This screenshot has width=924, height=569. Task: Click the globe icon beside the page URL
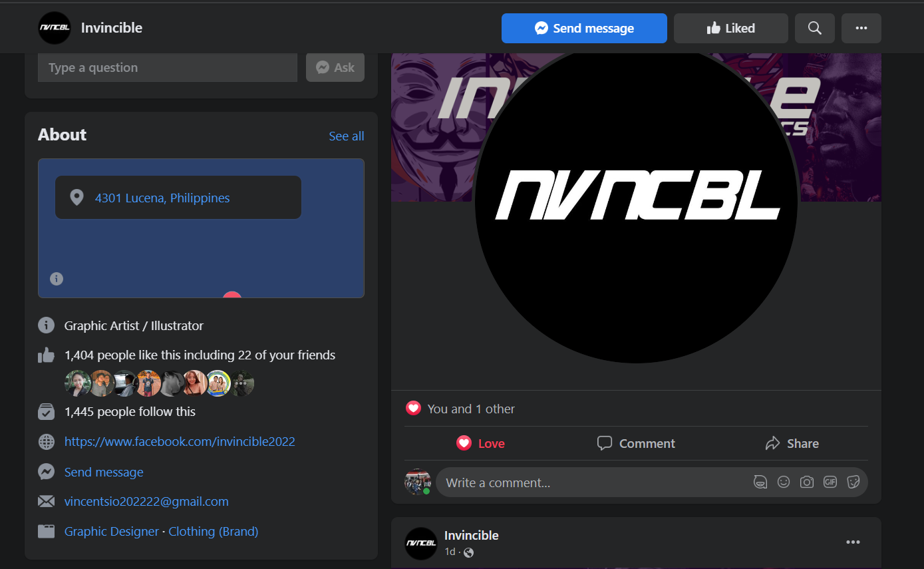click(46, 441)
